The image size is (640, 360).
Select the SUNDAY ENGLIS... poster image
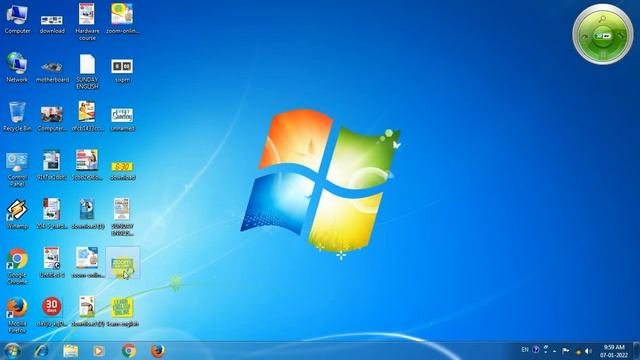[122, 217]
